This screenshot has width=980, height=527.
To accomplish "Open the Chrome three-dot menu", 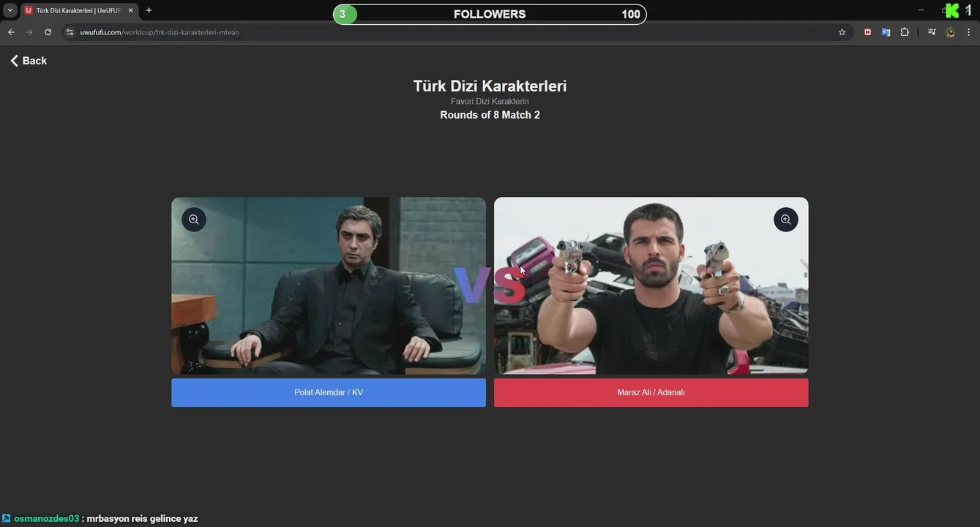I will (969, 32).
